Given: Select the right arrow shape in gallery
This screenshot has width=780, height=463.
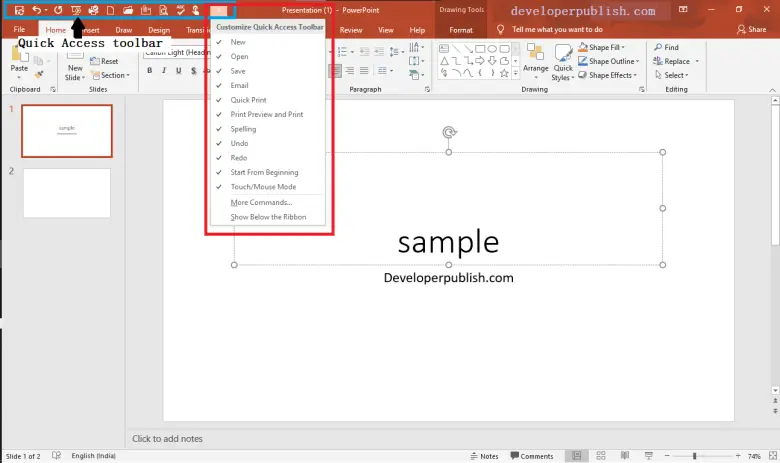Looking at the screenshot, I should pos(480,61).
